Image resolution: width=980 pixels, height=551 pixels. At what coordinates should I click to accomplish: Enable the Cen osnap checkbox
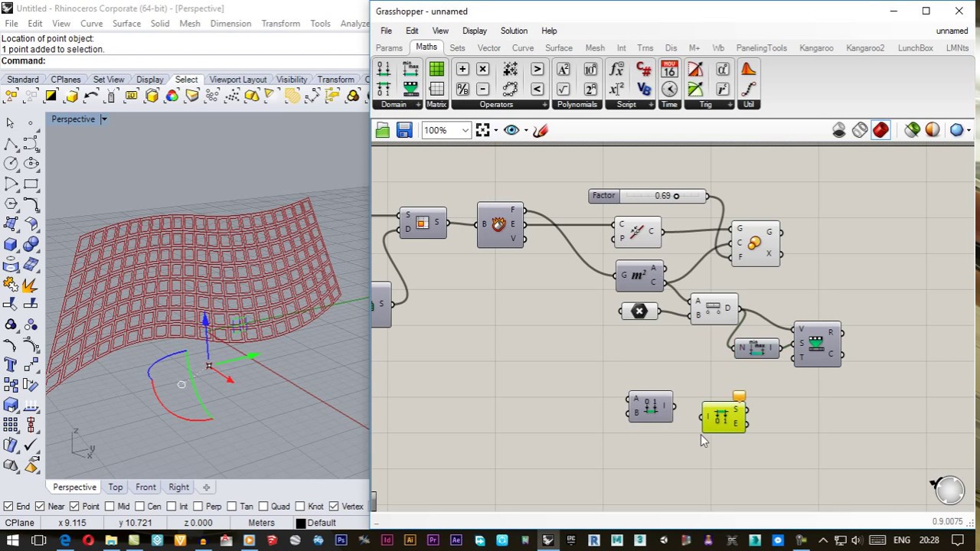point(139,507)
